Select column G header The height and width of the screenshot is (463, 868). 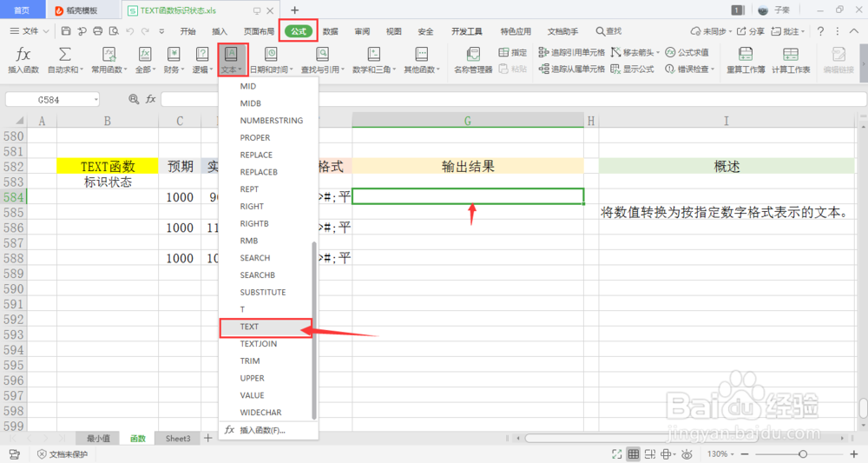click(x=468, y=121)
